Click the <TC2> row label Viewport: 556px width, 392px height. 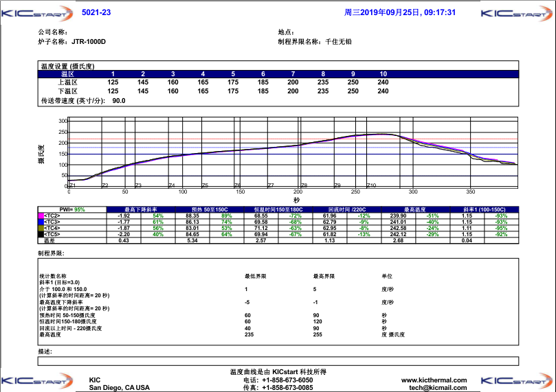pos(52,216)
